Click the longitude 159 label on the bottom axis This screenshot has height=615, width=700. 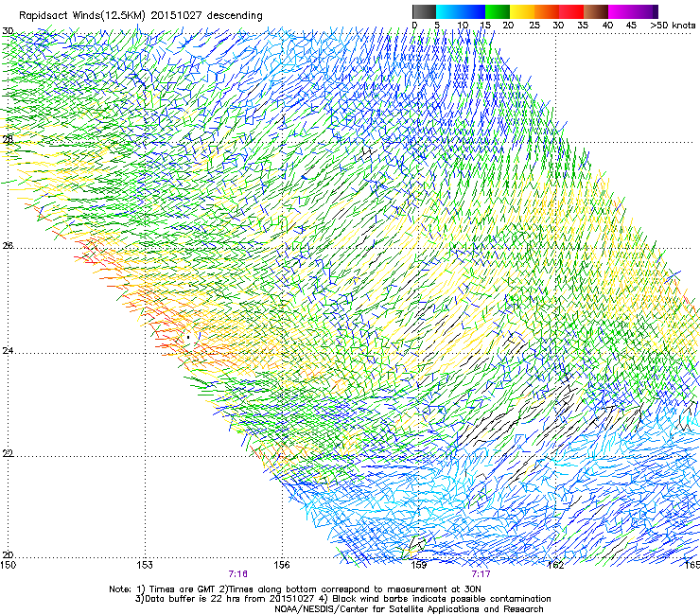(418, 565)
